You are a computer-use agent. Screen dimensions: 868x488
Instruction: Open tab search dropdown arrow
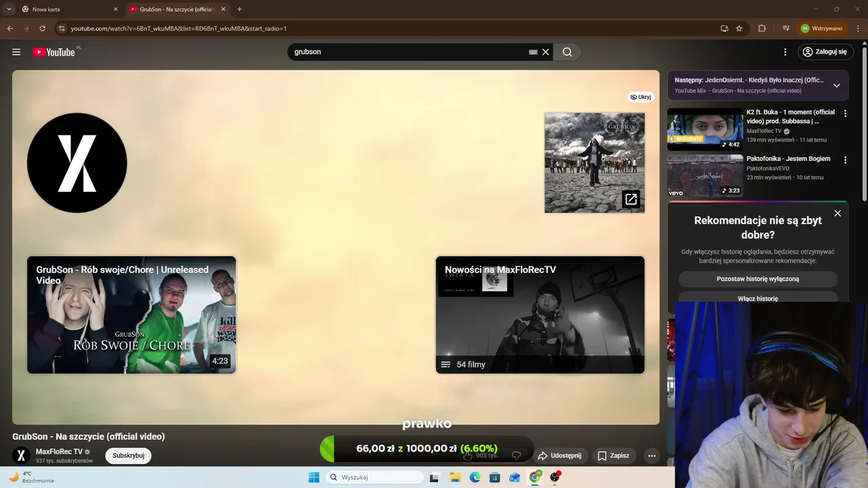click(x=9, y=9)
